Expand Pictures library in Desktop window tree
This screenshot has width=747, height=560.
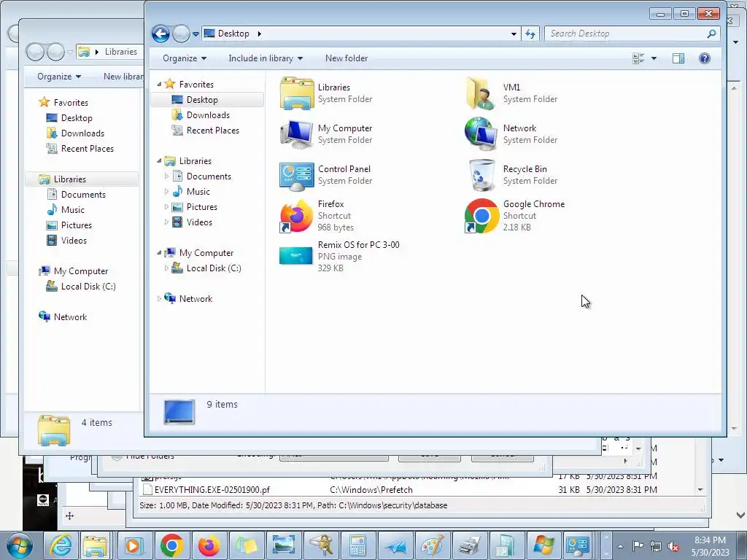click(166, 206)
